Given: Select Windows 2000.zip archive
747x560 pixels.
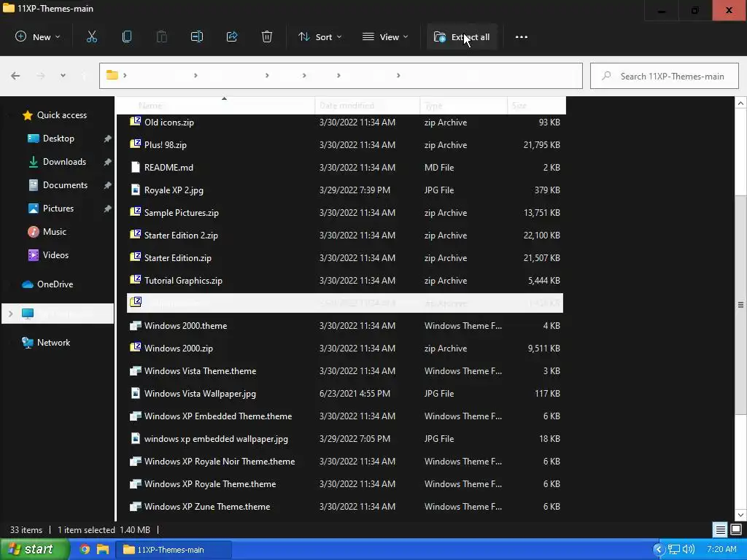Looking at the screenshot, I should [345, 349].
